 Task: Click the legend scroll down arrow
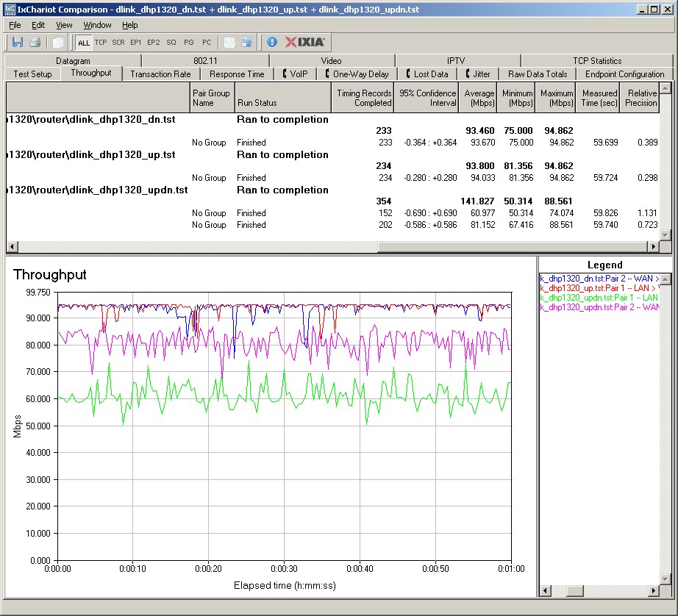pyautogui.click(x=665, y=579)
